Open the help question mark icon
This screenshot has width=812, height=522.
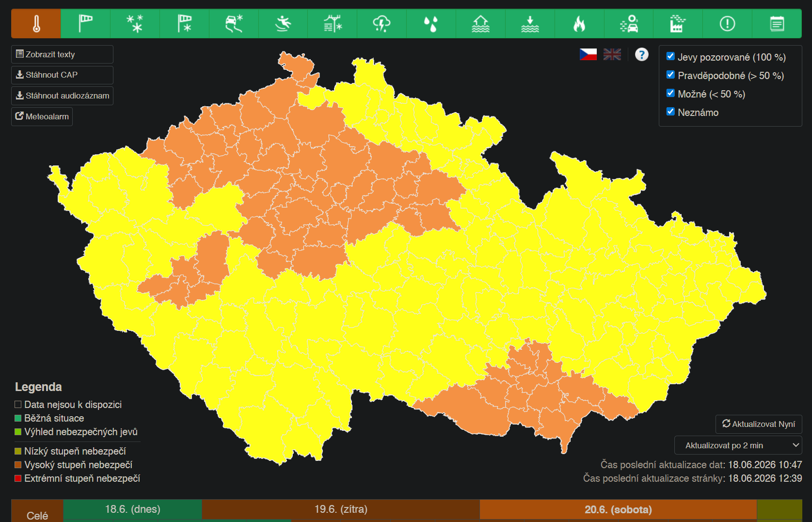[642, 54]
